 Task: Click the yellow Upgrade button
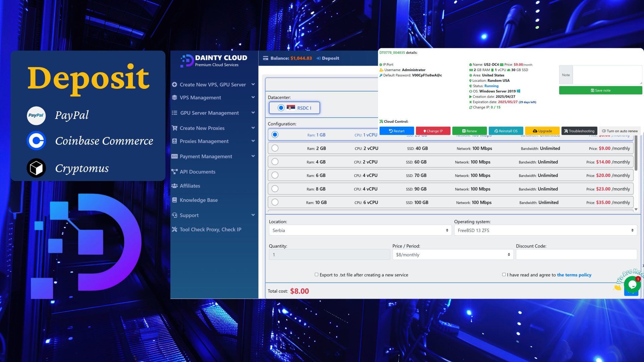click(542, 131)
